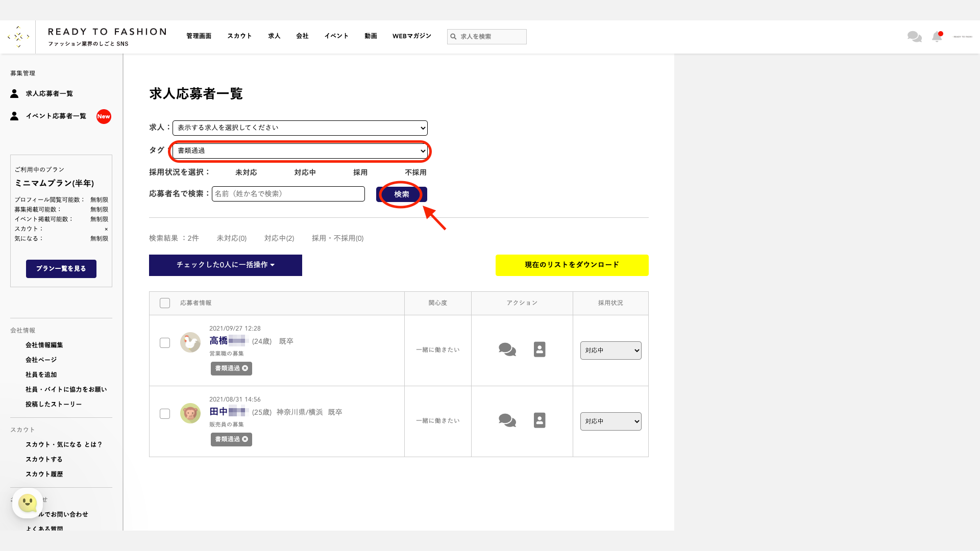Viewport: 980px width, 551px height.
Task: Open message chat for applicant 田中
Action: (507, 420)
